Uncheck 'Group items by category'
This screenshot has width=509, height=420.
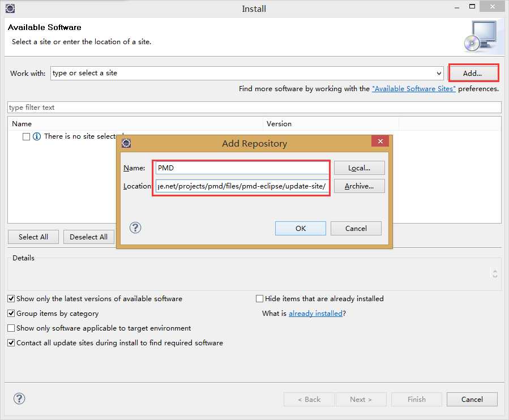[11, 313]
